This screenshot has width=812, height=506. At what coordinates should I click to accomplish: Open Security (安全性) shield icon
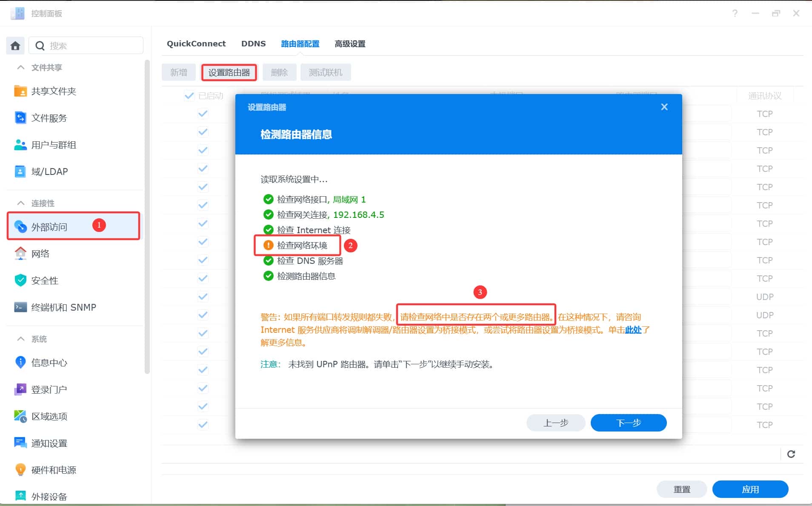[x=20, y=280]
